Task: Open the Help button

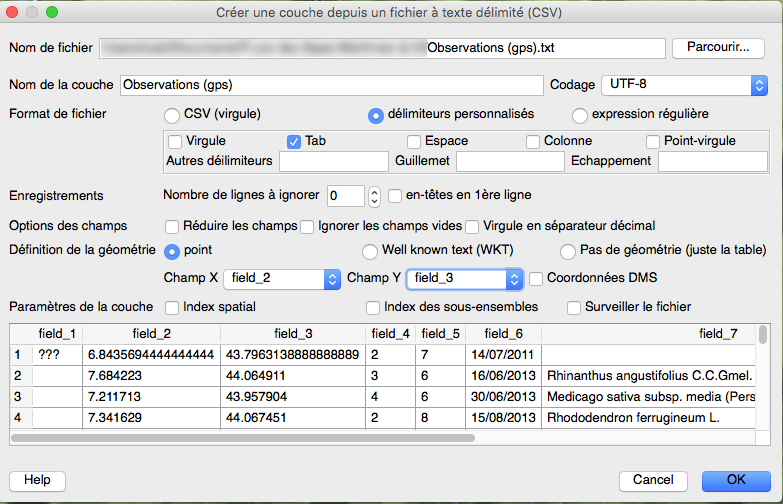Action: [x=37, y=480]
